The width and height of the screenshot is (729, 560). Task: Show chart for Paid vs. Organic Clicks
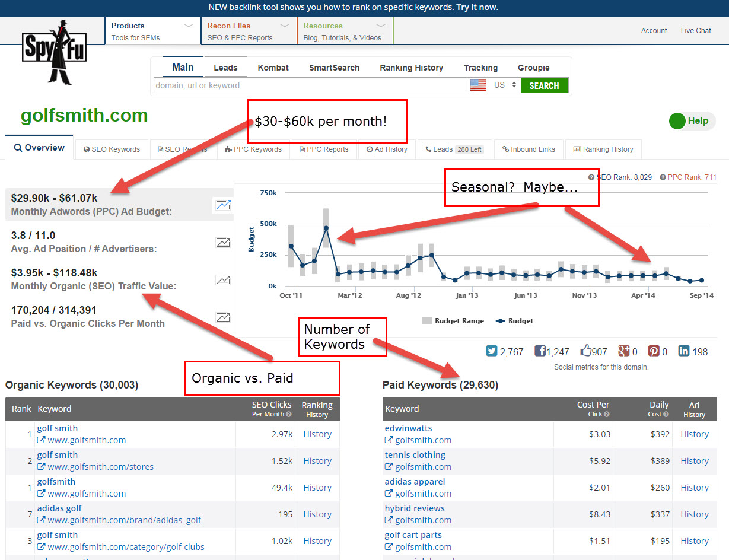point(223,317)
